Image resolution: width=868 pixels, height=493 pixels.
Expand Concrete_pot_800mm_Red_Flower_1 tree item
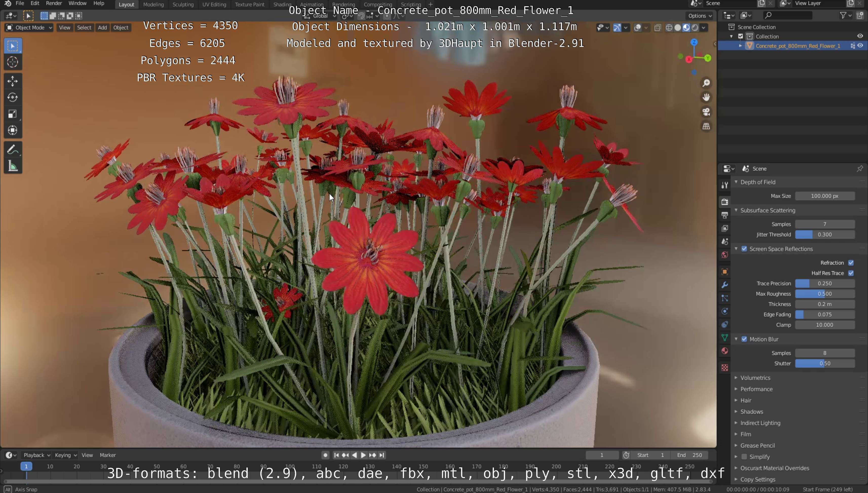[x=740, y=46]
